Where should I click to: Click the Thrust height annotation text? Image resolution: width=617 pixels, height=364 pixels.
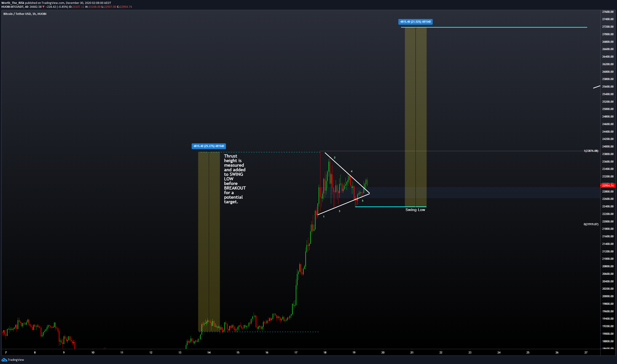[235, 179]
